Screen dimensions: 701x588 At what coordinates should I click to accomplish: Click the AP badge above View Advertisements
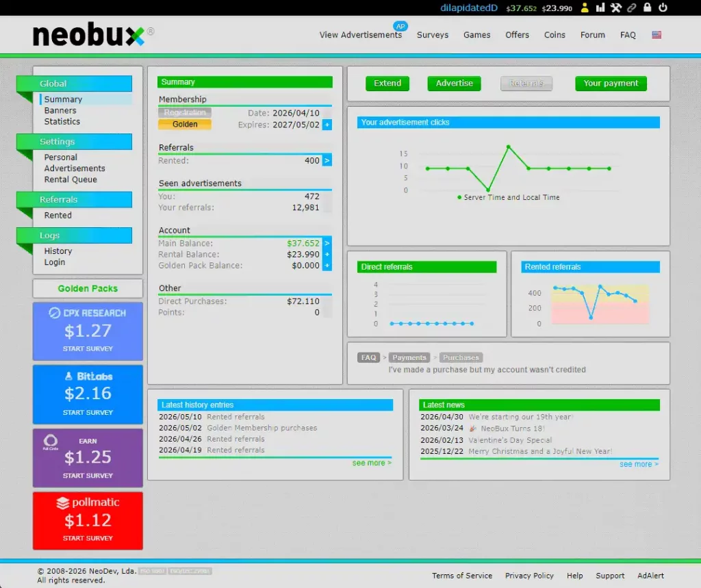pos(400,26)
